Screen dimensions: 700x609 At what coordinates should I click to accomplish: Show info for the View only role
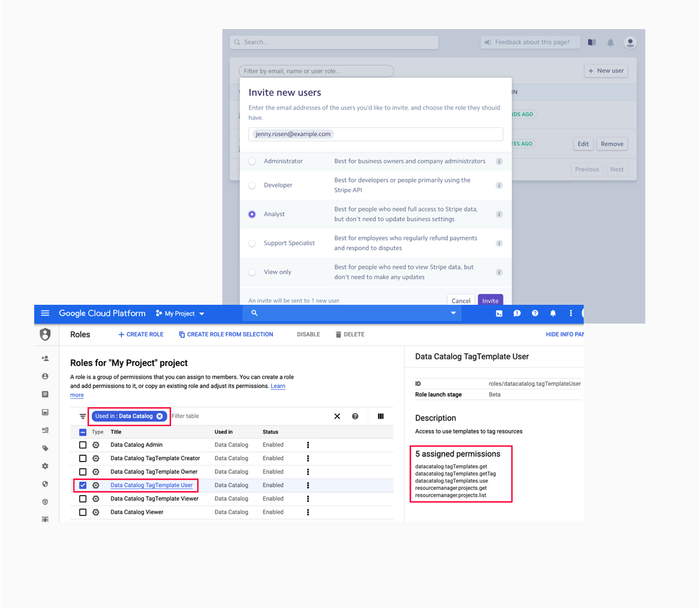pos(499,272)
